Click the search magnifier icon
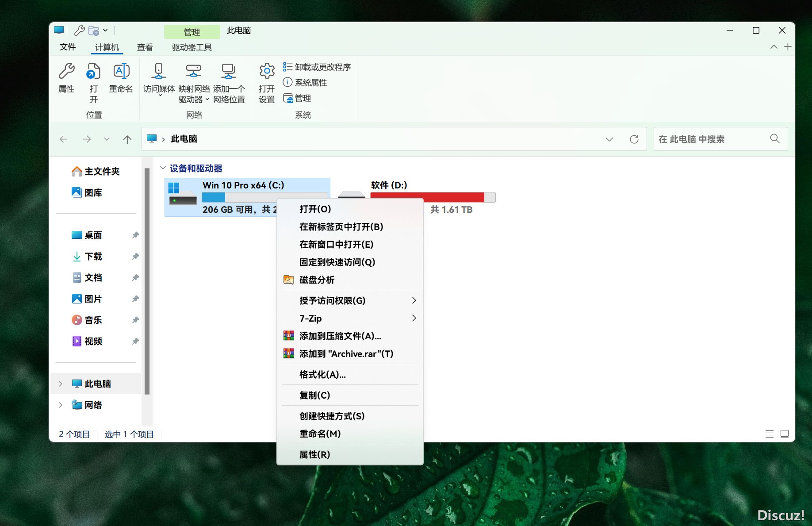Image resolution: width=812 pixels, height=526 pixels. click(775, 138)
